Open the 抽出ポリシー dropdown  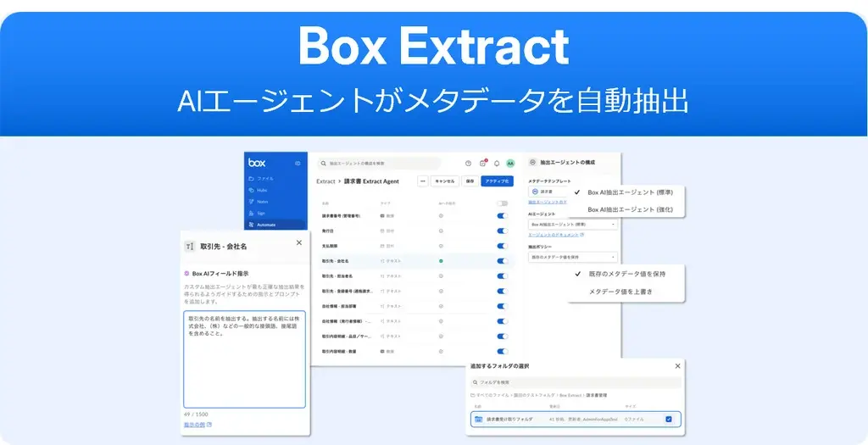[573, 257]
